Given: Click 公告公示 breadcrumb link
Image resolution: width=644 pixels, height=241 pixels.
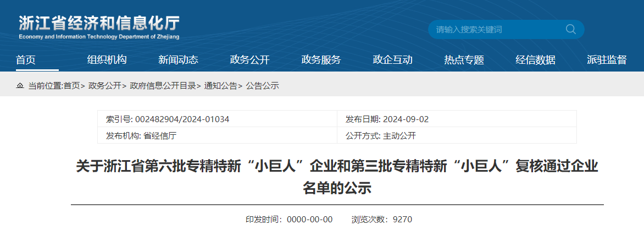Looking at the screenshot, I should (262, 86).
